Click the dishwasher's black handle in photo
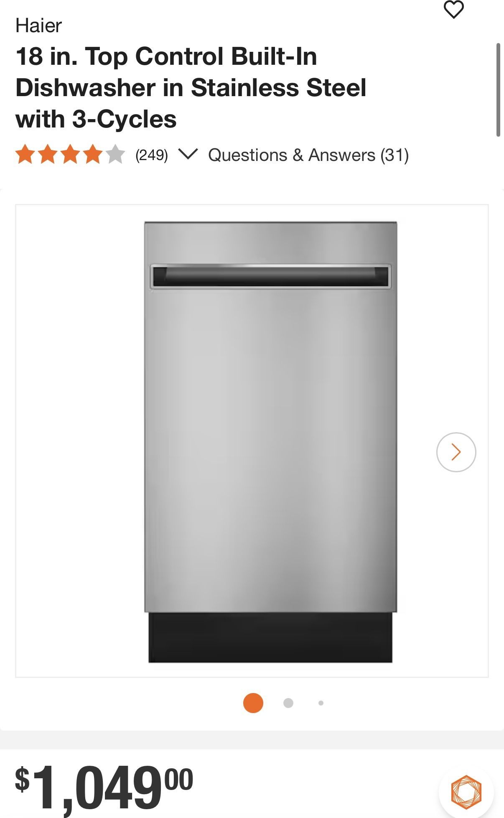 click(270, 277)
